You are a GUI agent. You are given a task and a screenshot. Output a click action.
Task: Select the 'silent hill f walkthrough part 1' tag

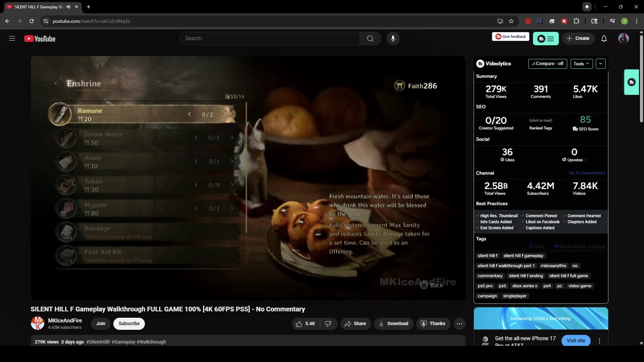pos(506,266)
